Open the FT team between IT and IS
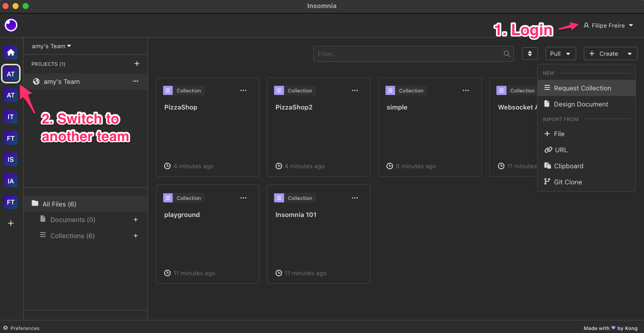Screen dimensions: 644x333 tap(11, 138)
